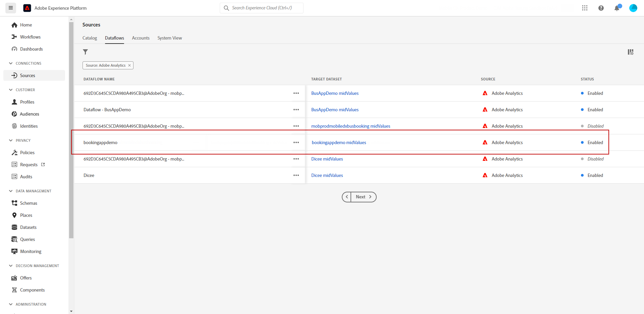Remove the Source: Adobe Analytics filter tag

point(129,65)
